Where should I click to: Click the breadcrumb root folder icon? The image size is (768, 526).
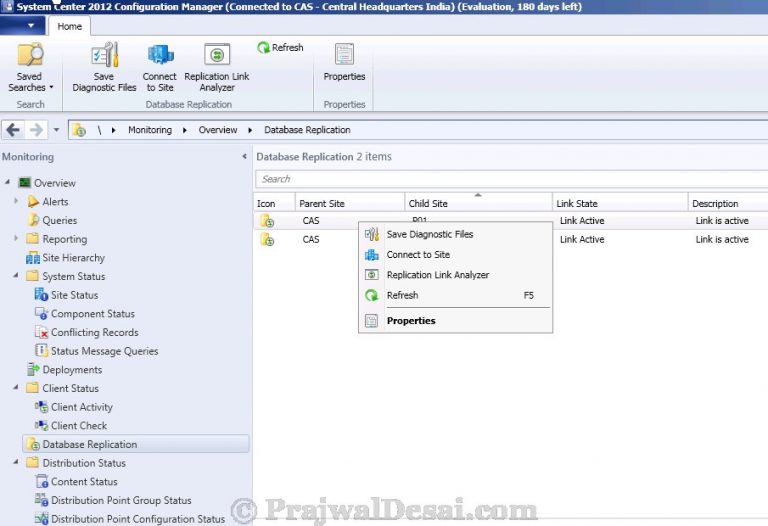click(79, 130)
